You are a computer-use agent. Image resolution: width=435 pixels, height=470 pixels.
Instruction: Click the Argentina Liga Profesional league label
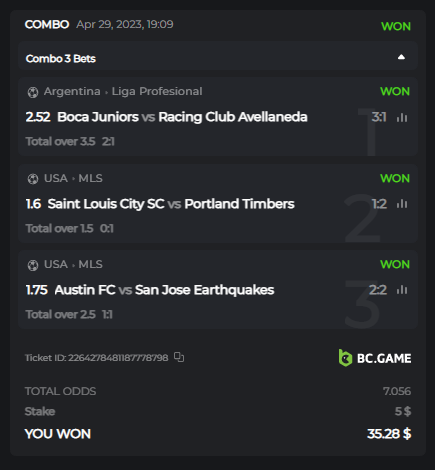point(123,91)
